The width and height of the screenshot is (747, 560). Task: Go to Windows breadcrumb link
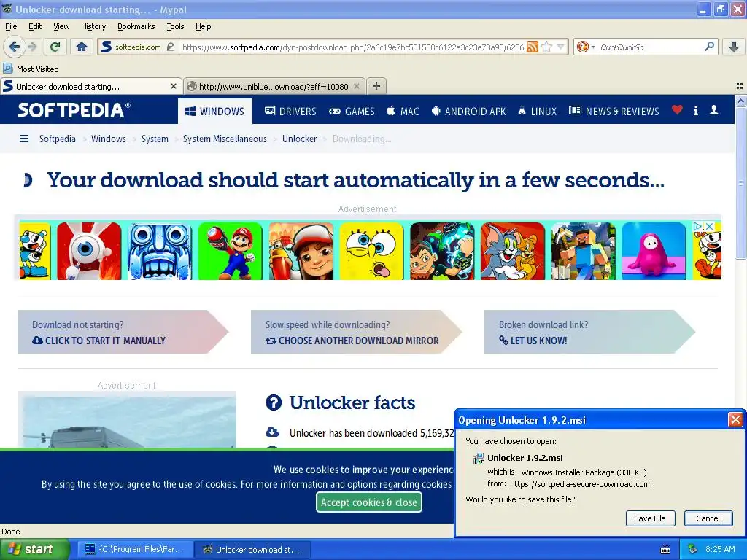tap(109, 139)
